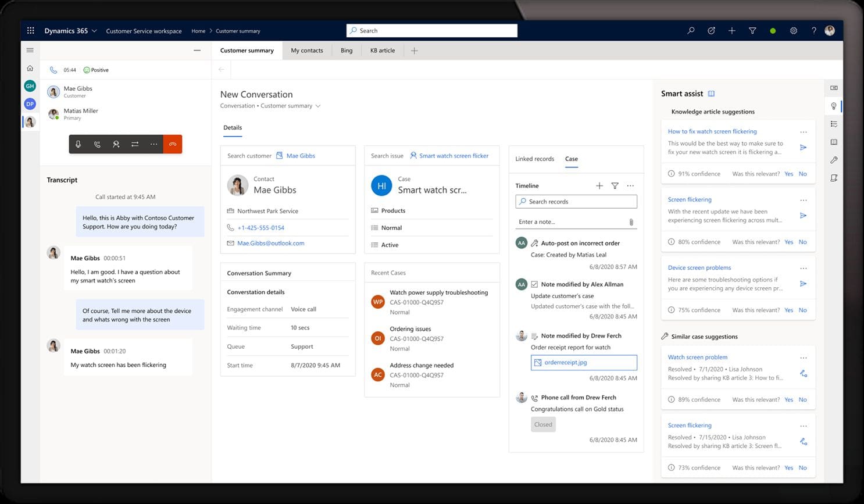Open 'Screen flickering' knowledge article suggestion
Image resolution: width=864 pixels, height=504 pixels.
pyautogui.click(x=690, y=199)
